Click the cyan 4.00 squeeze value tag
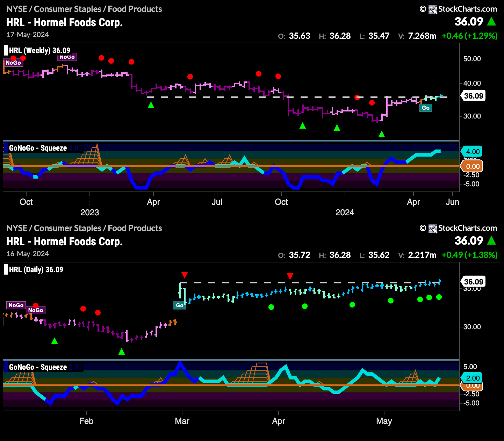The image size is (504, 441). [472, 152]
